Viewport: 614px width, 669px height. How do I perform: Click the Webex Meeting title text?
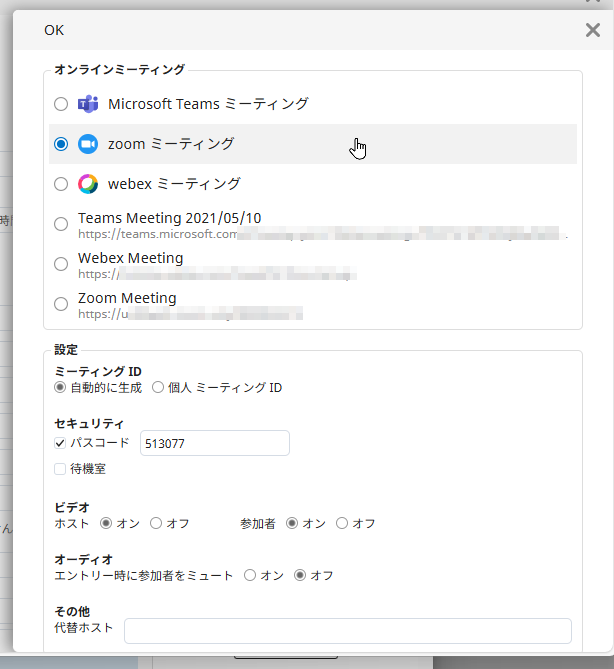pos(131,258)
